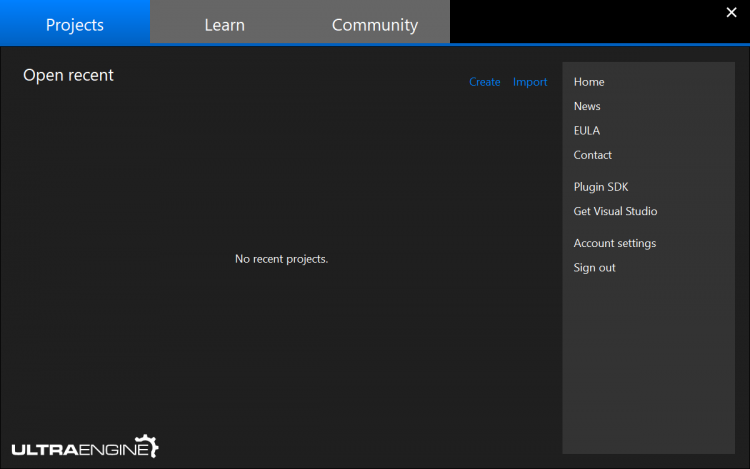Click the Ultra Engine logo
The image size is (750, 469).
click(85, 447)
